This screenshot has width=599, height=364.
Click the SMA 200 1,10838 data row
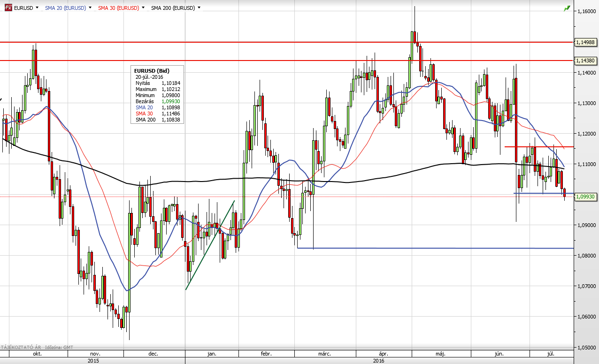point(158,120)
